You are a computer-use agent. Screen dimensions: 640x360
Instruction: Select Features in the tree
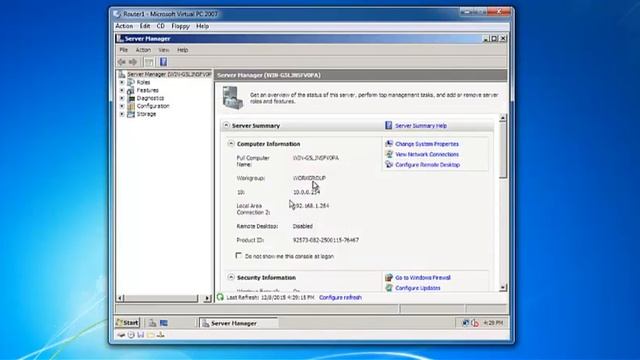(x=147, y=90)
